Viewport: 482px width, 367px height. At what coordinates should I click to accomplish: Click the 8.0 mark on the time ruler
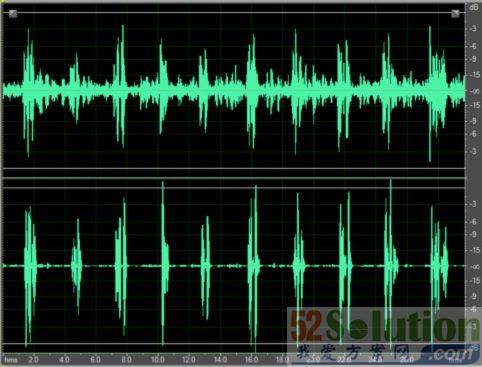click(x=126, y=360)
